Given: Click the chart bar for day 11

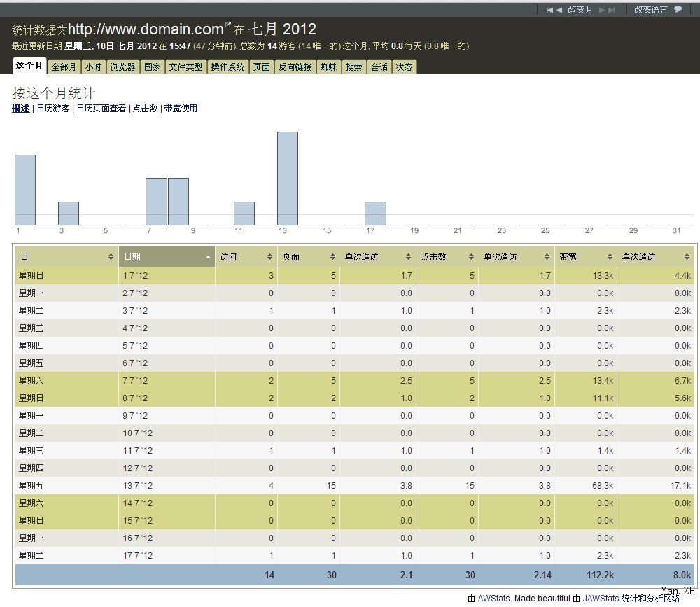Looking at the screenshot, I should (244, 214).
